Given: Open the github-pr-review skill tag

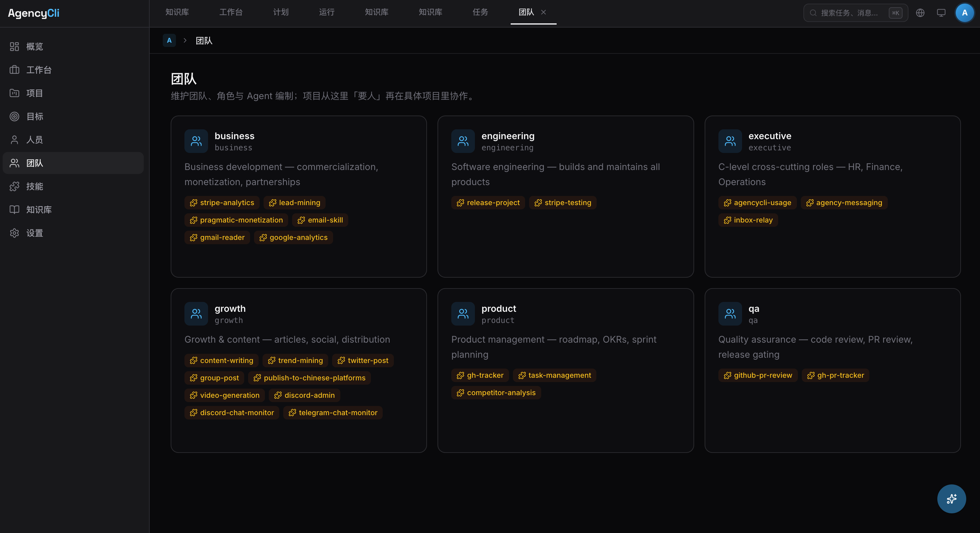Looking at the screenshot, I should [757, 375].
